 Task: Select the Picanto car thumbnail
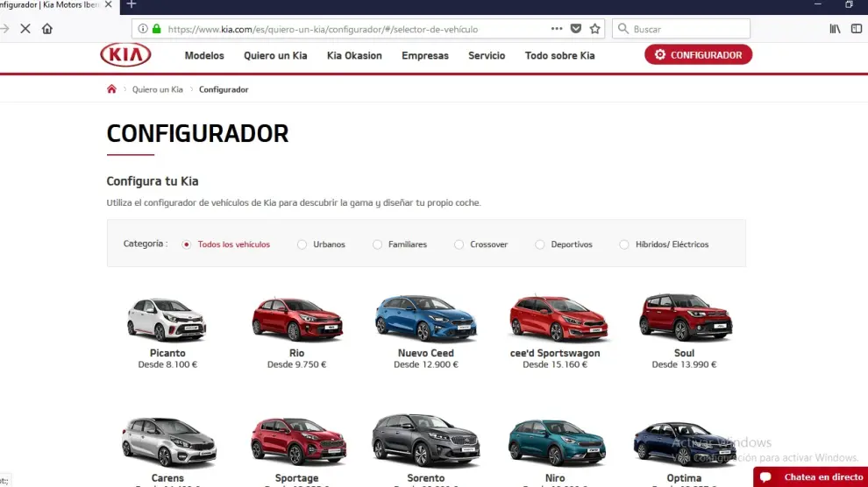point(167,319)
